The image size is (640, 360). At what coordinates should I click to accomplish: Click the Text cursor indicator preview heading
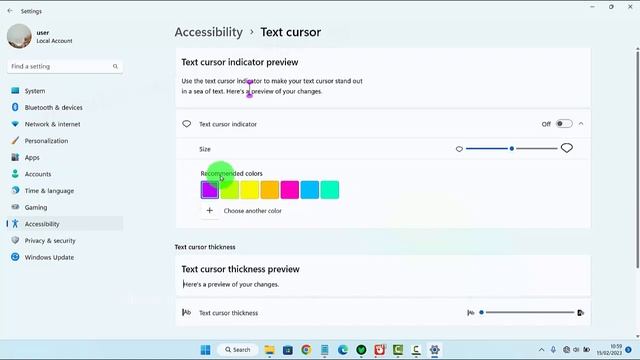[240, 62]
